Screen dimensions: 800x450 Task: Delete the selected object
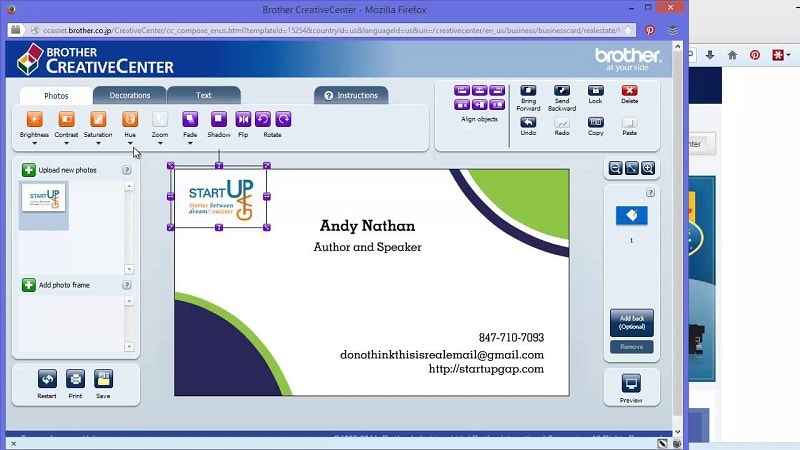click(x=629, y=91)
